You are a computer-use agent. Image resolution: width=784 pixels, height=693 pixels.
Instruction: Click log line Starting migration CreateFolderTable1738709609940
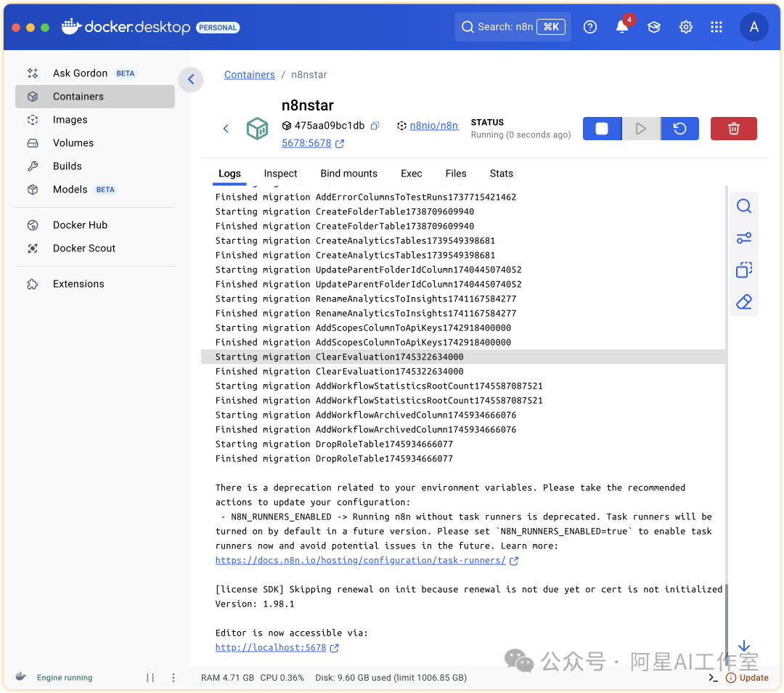point(345,211)
